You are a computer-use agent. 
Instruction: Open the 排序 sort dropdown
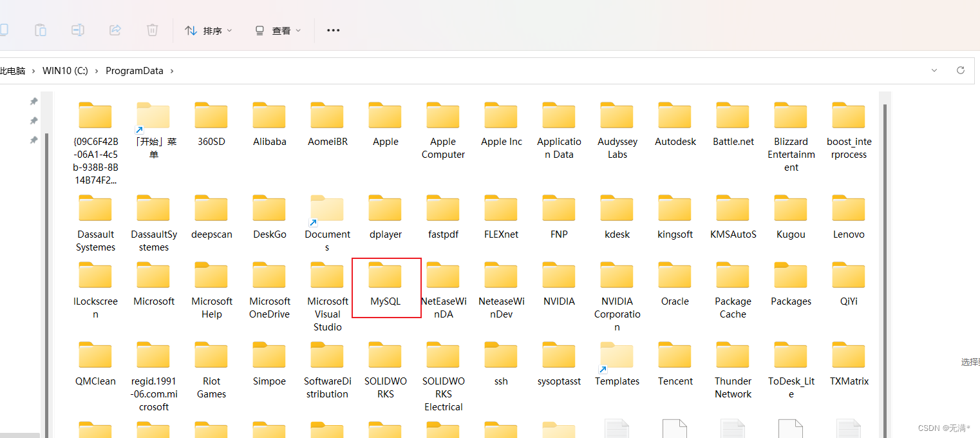coord(208,30)
